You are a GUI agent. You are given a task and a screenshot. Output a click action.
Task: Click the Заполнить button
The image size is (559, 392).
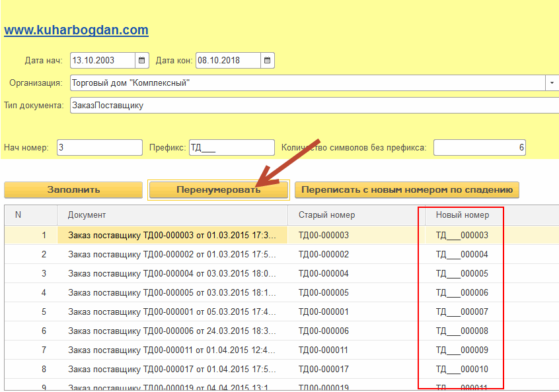pos(73,190)
